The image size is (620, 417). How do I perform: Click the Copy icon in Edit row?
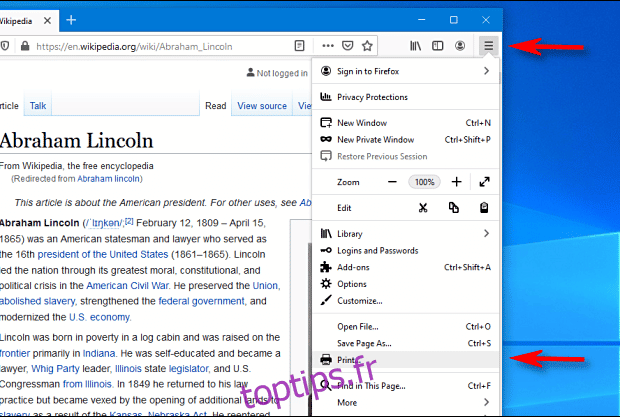tap(454, 208)
